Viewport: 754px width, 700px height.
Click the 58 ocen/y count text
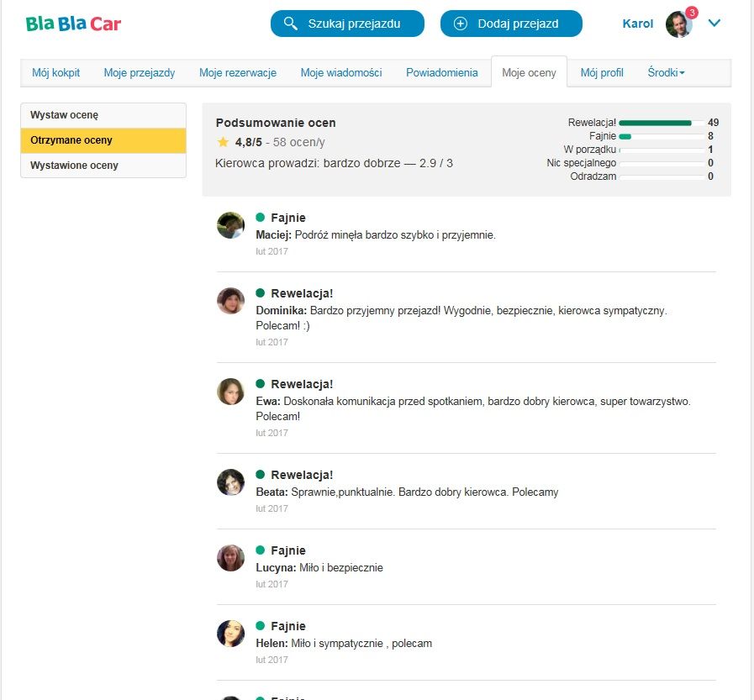(x=299, y=142)
